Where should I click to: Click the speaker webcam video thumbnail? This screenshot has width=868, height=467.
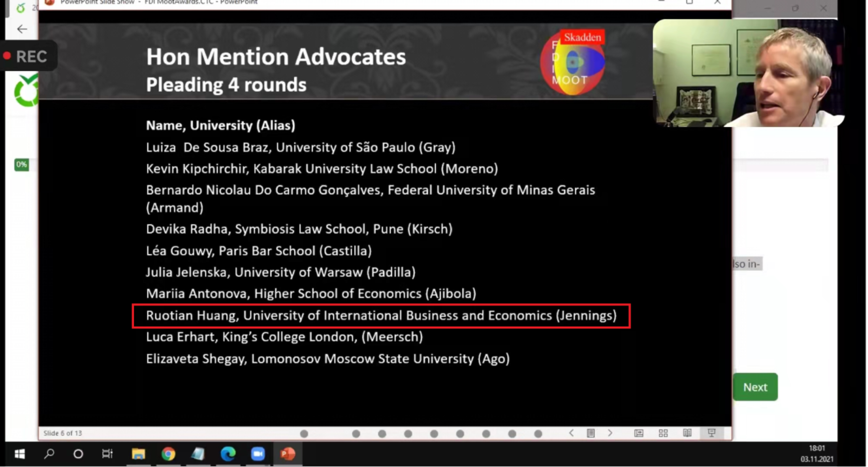[748, 73]
